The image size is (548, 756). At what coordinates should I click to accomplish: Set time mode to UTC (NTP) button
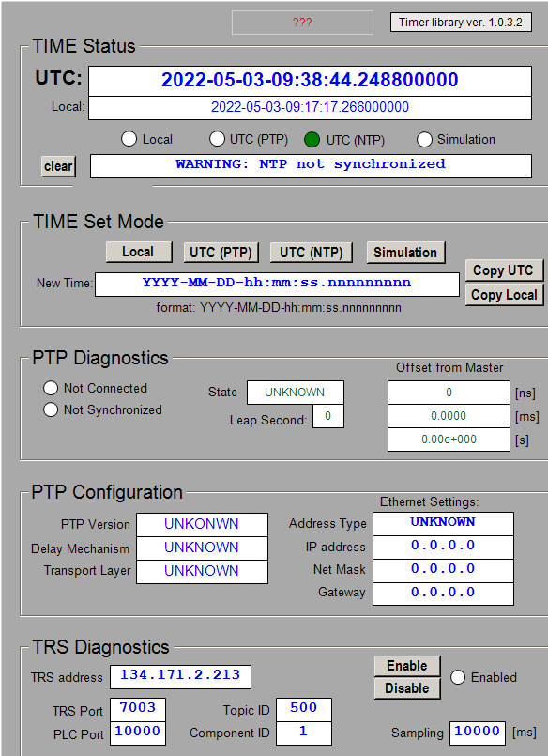point(312,253)
